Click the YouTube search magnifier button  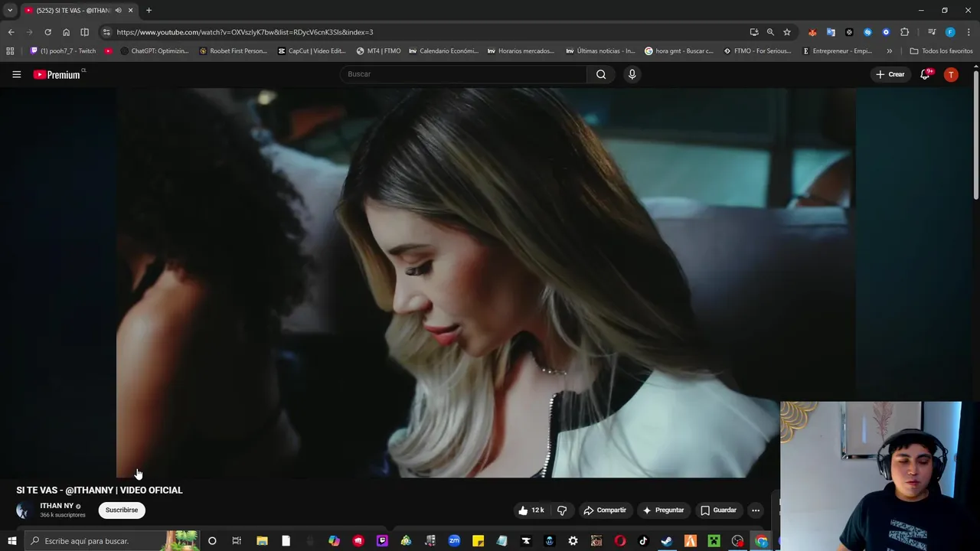[601, 74]
